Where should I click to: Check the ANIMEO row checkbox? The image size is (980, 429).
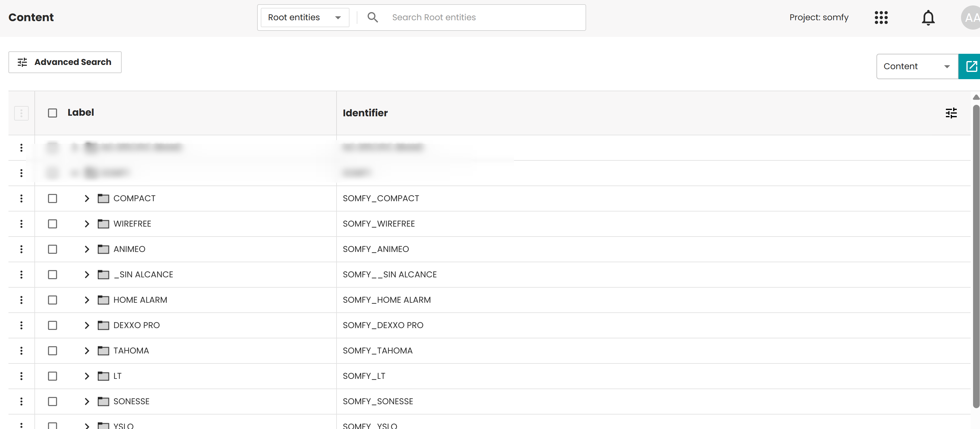point(53,249)
